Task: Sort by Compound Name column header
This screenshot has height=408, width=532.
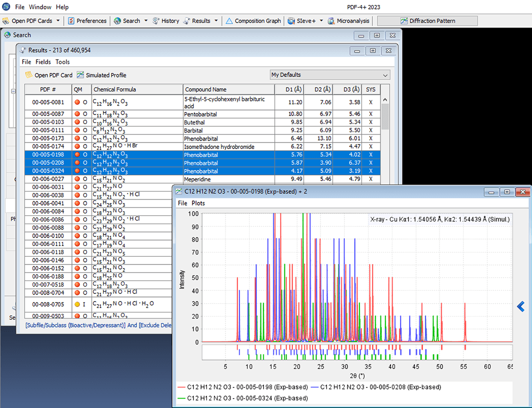Action: tap(229, 89)
